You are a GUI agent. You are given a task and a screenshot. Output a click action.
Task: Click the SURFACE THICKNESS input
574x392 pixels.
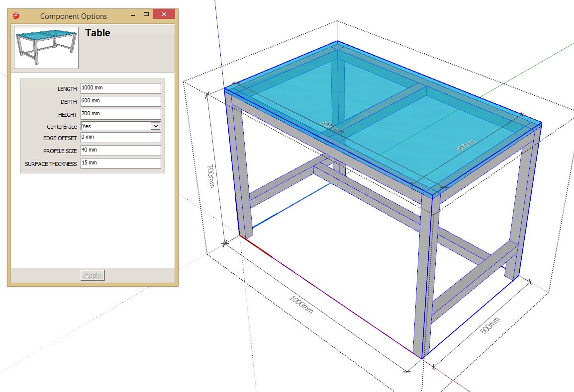pos(120,163)
